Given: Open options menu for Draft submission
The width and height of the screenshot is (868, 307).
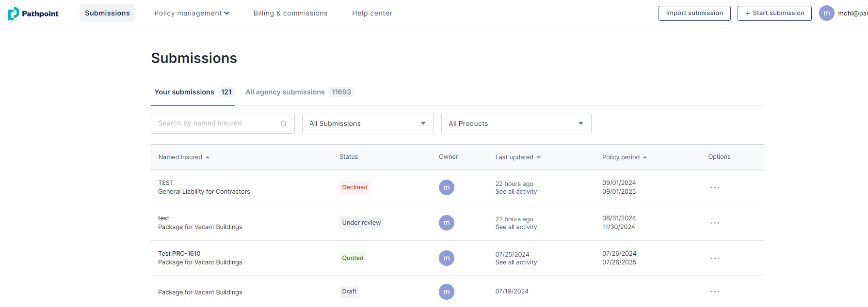Looking at the screenshot, I should point(715,292).
